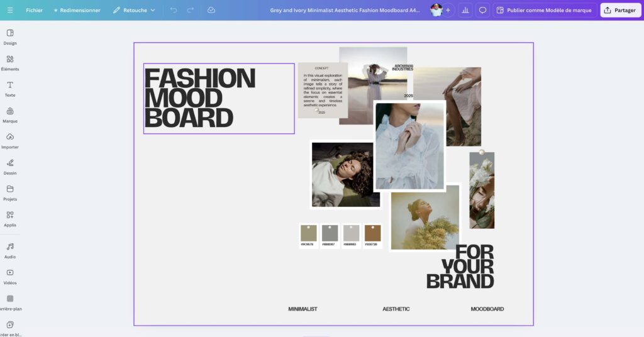The image size is (644, 337).
Task: Open the Audio panel
Action: [10, 250]
